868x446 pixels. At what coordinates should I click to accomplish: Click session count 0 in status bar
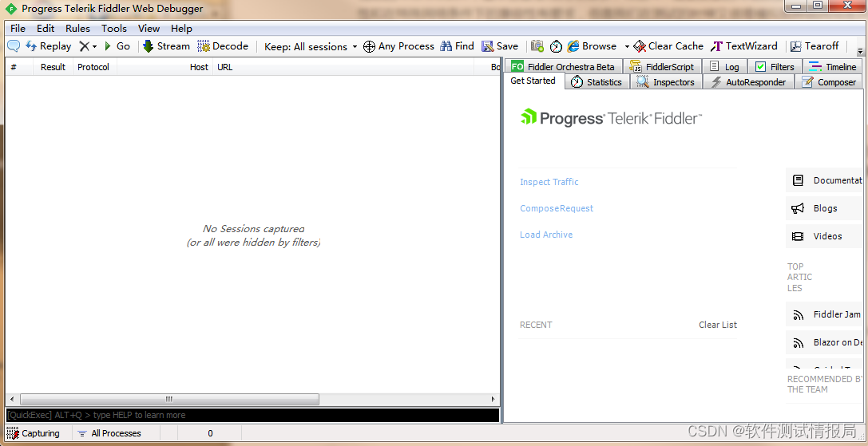tap(210, 433)
